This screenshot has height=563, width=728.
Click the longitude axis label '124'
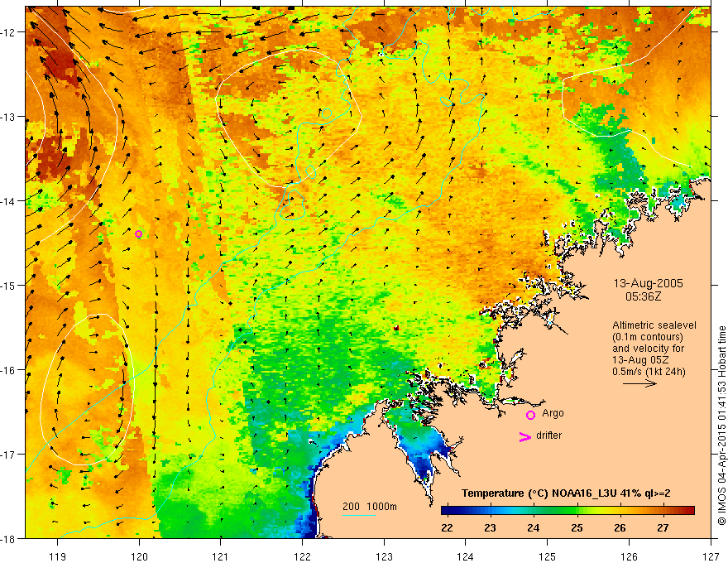(466, 556)
